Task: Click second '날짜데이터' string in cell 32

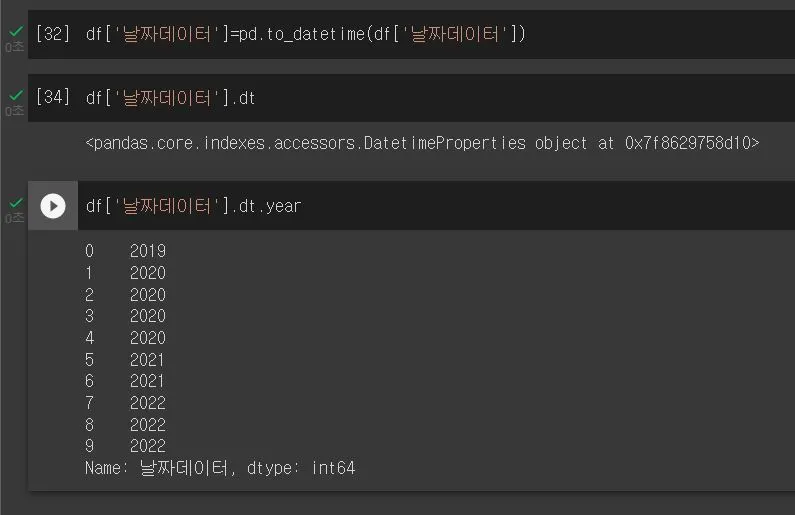Action: pyautogui.click(x=455, y=34)
